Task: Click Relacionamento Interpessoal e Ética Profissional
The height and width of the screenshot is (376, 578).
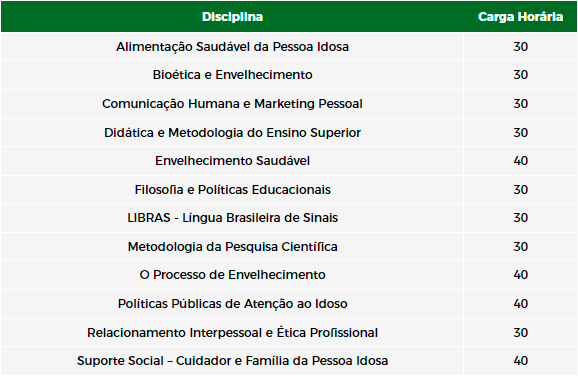Action: (x=232, y=333)
